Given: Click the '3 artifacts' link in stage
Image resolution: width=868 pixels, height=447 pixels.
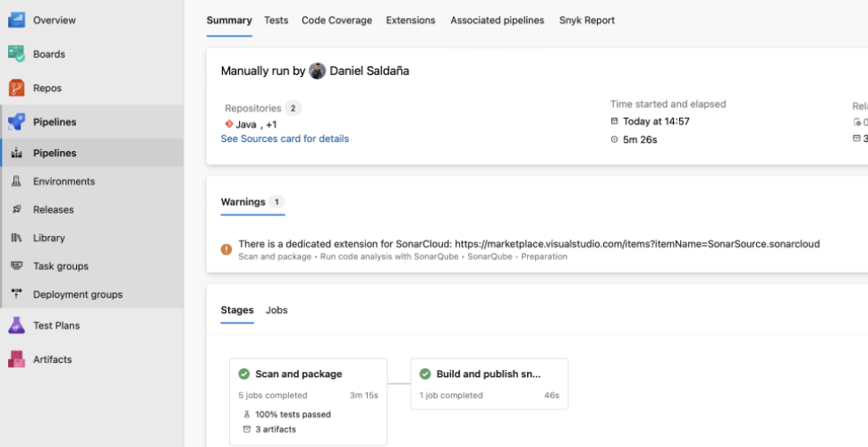Looking at the screenshot, I should pyautogui.click(x=275, y=429).
